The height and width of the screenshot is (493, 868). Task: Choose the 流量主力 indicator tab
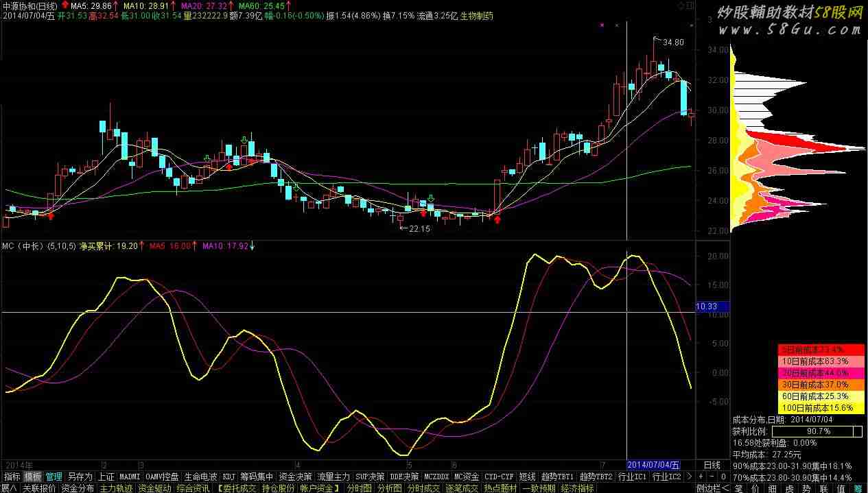[x=333, y=477]
